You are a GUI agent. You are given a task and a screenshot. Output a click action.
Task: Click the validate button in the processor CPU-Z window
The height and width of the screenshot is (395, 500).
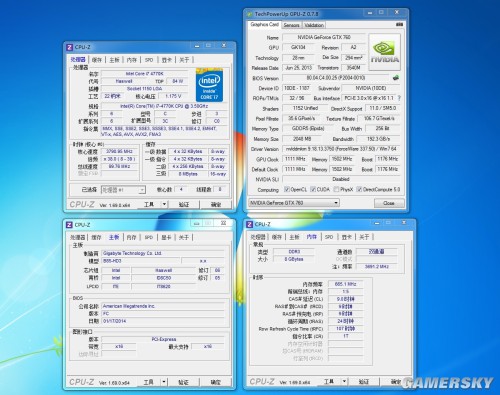[x=184, y=204]
